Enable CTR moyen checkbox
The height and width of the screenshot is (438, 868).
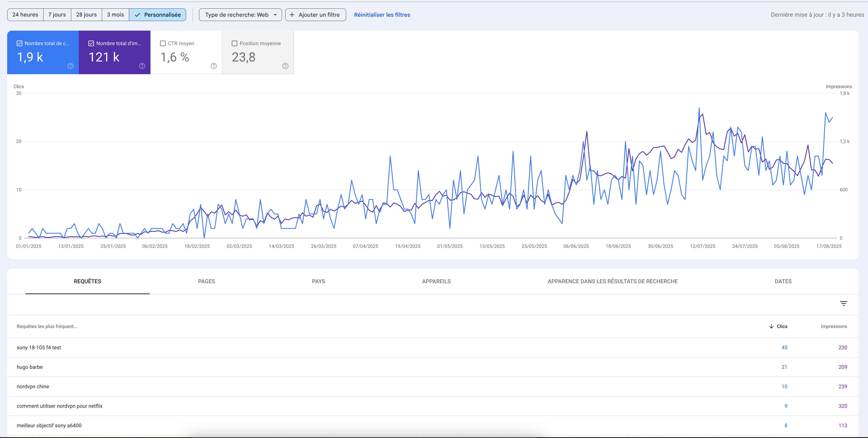pyautogui.click(x=163, y=43)
